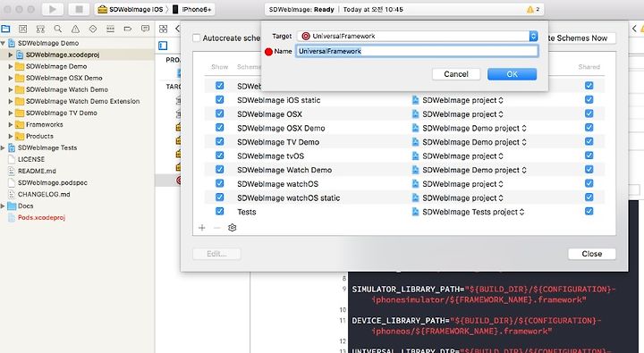
Task: Open the Report navigator speech-bubble icon
Action: (145, 29)
